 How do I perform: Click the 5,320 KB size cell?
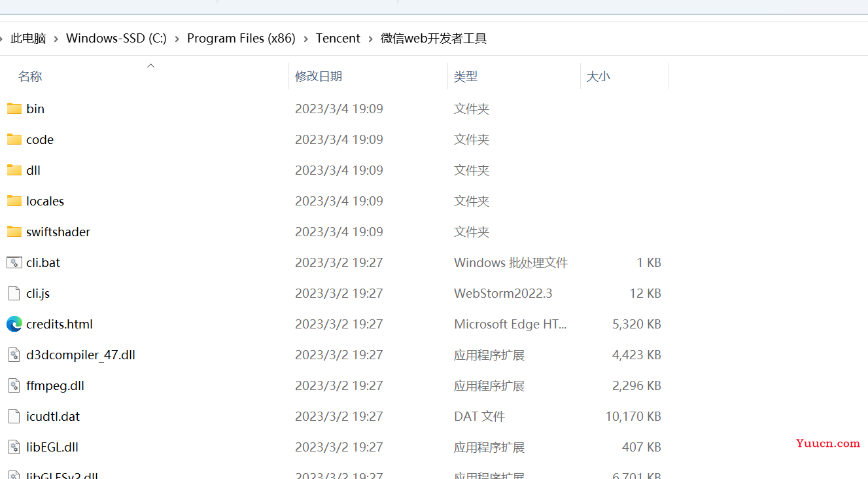click(636, 324)
